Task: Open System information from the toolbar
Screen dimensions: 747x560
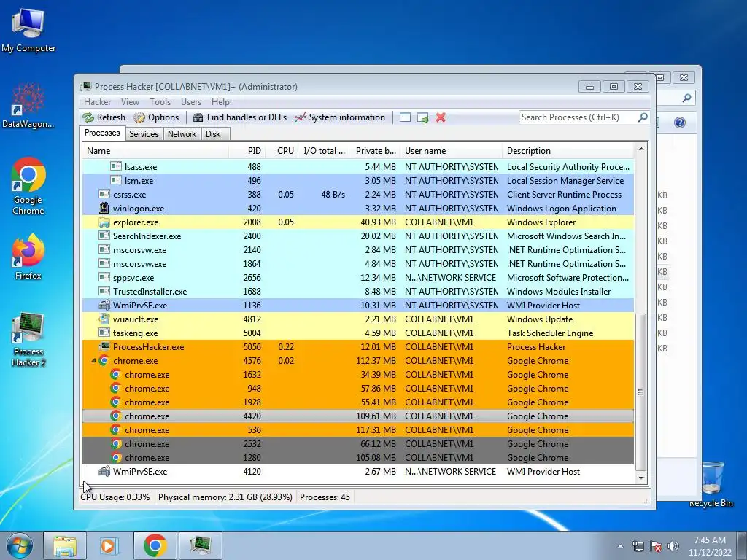Action: (x=340, y=117)
